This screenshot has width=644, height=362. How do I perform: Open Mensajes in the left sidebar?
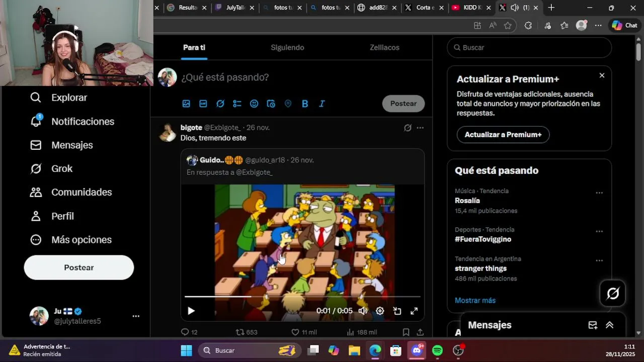click(62, 145)
